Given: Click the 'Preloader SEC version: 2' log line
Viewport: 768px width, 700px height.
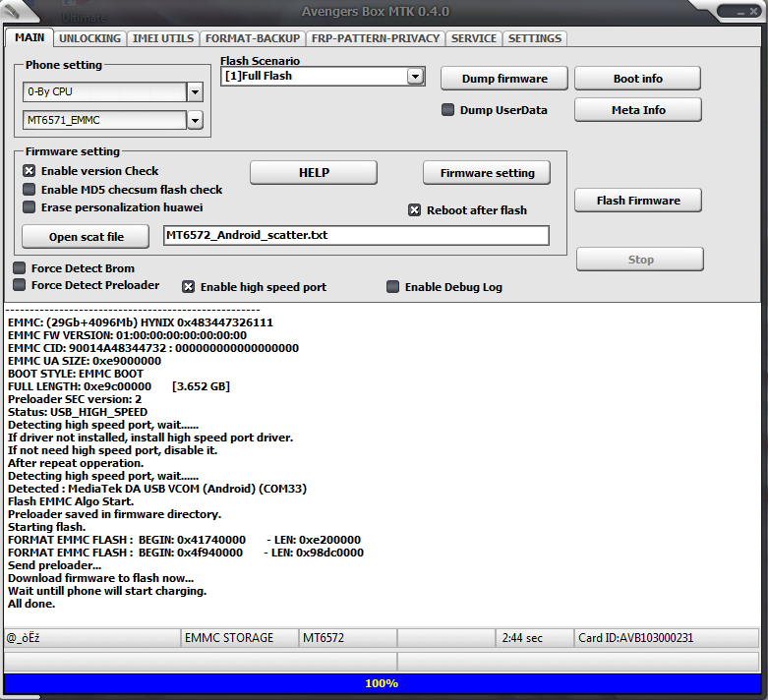Looking at the screenshot, I should click(75, 399).
